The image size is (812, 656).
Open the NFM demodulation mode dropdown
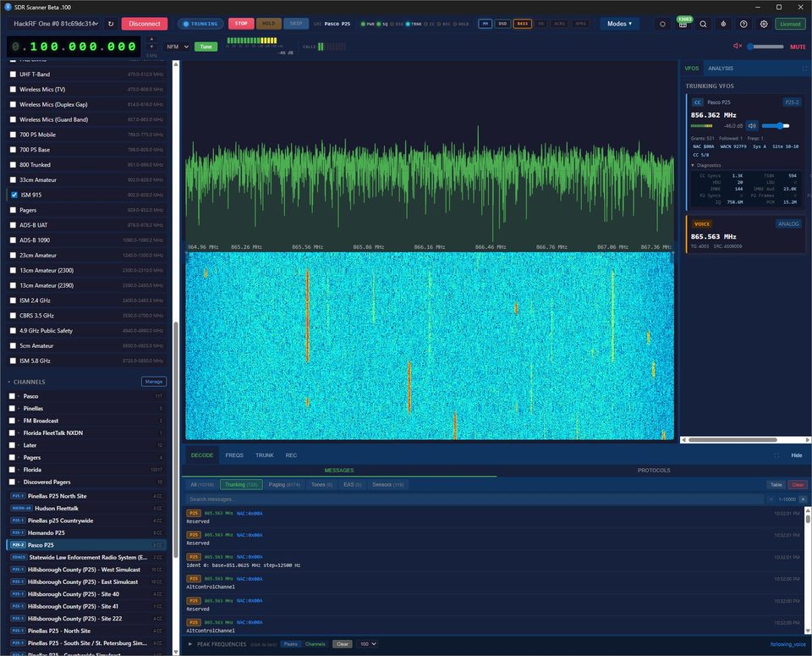tap(177, 47)
